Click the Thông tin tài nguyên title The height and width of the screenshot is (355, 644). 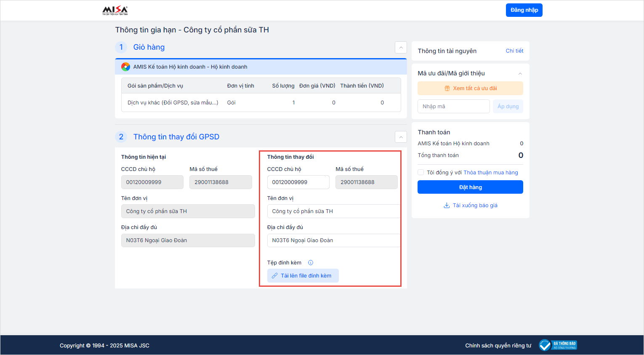click(447, 51)
